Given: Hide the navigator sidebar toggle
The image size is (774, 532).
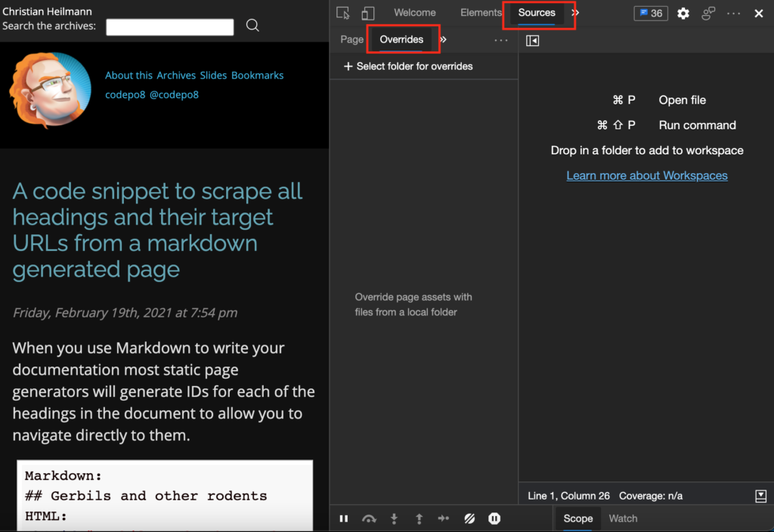Looking at the screenshot, I should click(x=533, y=41).
